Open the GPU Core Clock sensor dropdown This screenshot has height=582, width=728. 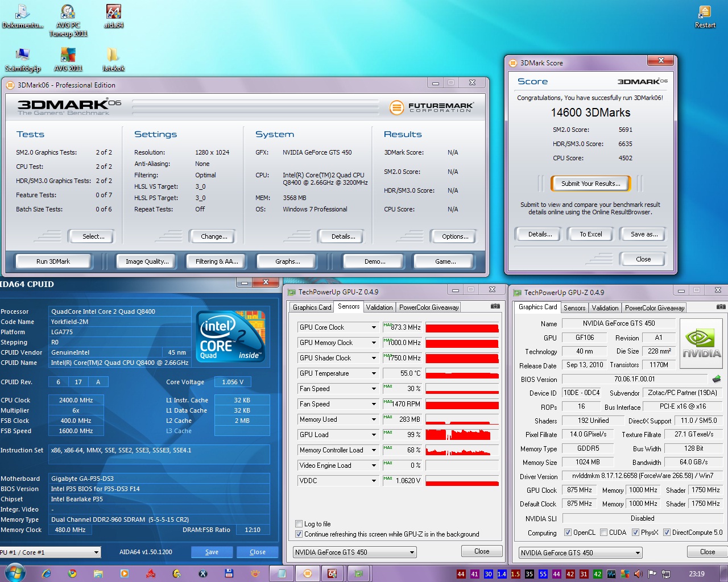[x=374, y=327]
